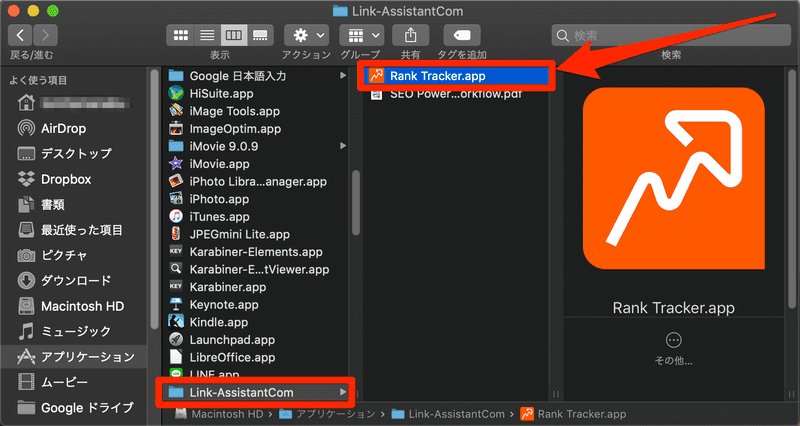Click the preview pane scrollbar
This screenshot has height=426, width=800.
[x=791, y=190]
